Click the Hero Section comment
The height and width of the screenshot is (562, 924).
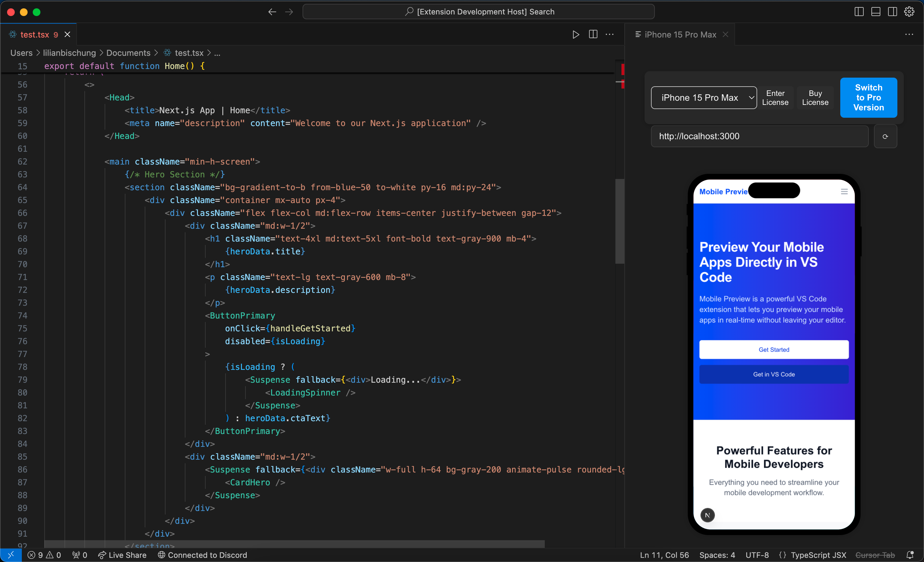(175, 175)
